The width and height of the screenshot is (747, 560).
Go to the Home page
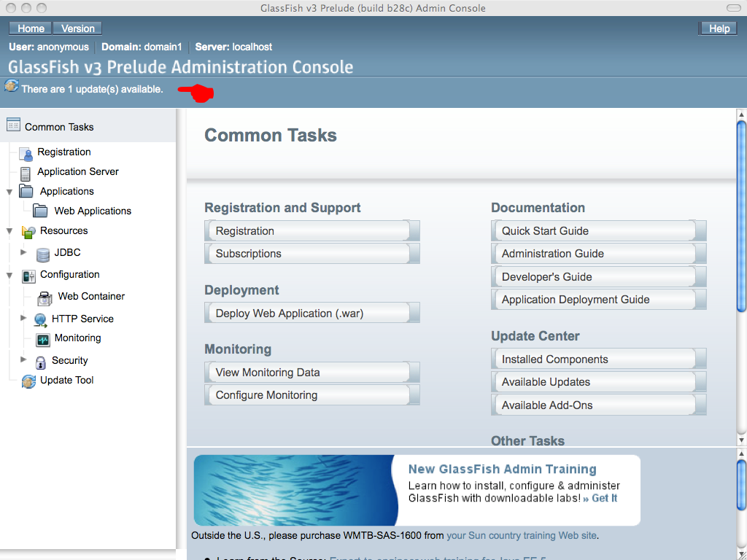pyautogui.click(x=31, y=28)
